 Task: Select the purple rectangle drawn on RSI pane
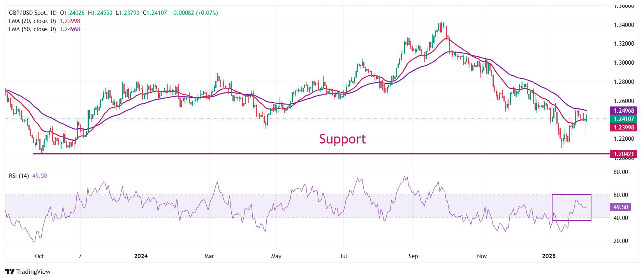click(x=571, y=195)
